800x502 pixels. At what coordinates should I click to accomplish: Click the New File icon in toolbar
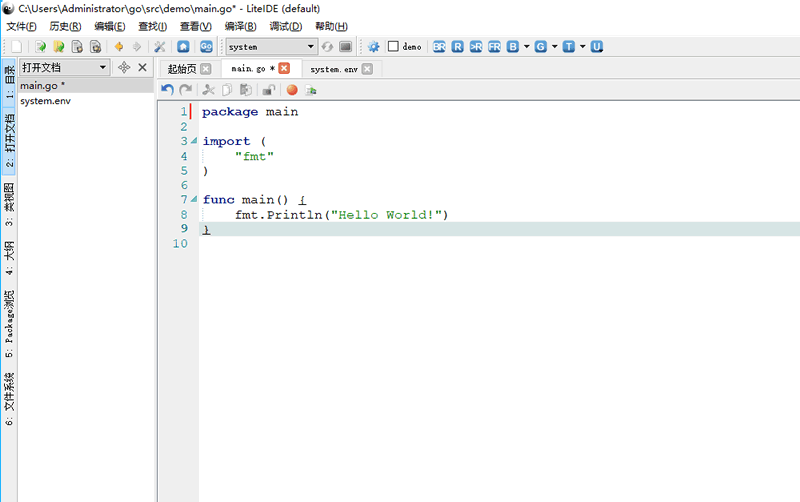[17, 47]
